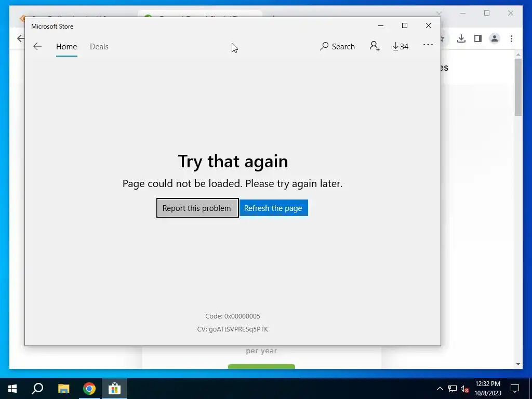This screenshot has width=532, height=399.
Task: Open Search in Microsoft Store
Action: coord(337,46)
